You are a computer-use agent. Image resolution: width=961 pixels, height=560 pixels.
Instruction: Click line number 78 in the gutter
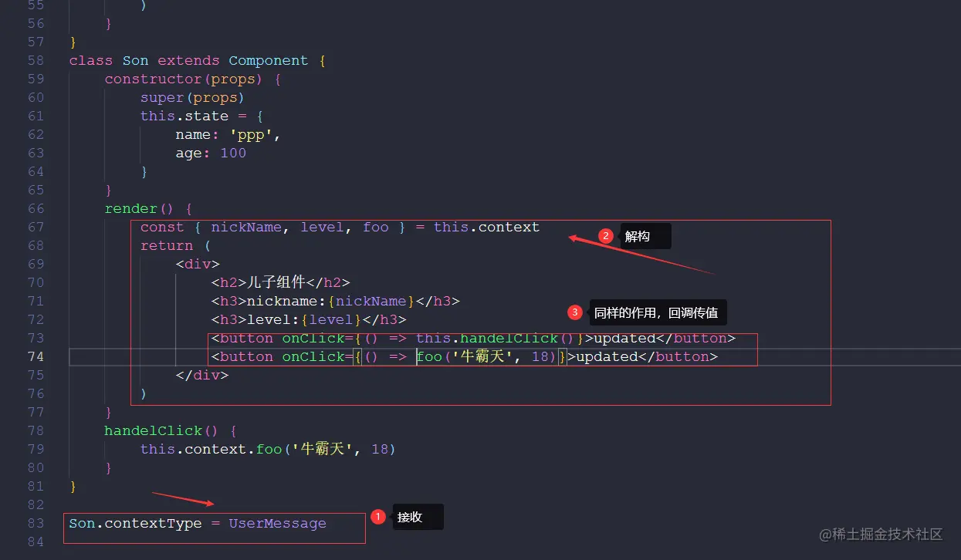tap(36, 430)
